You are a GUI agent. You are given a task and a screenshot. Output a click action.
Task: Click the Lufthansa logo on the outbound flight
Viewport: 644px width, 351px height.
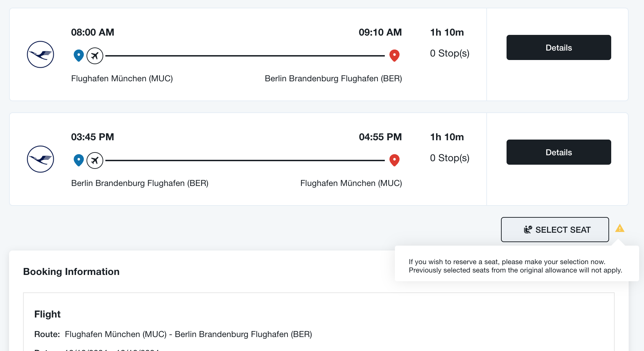[x=40, y=54]
